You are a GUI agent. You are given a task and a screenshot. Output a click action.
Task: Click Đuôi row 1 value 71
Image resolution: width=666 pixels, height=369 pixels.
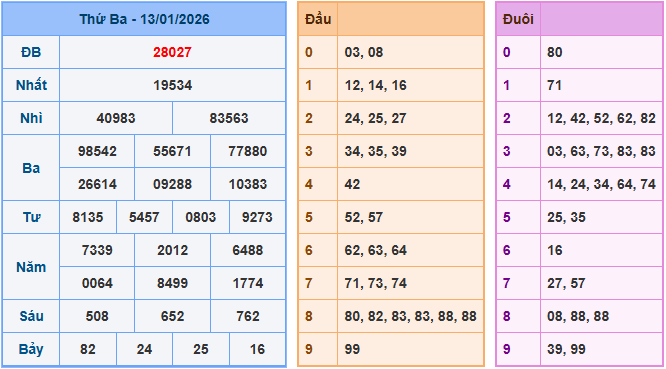555,85
